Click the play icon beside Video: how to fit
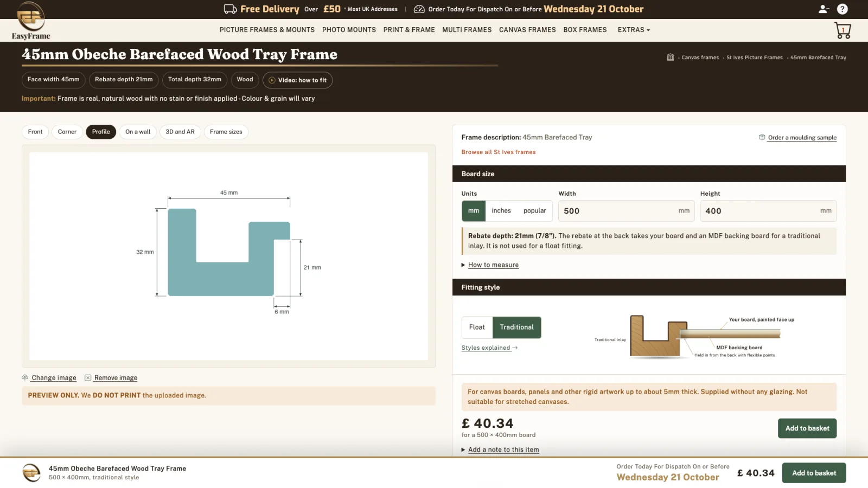 click(x=272, y=80)
